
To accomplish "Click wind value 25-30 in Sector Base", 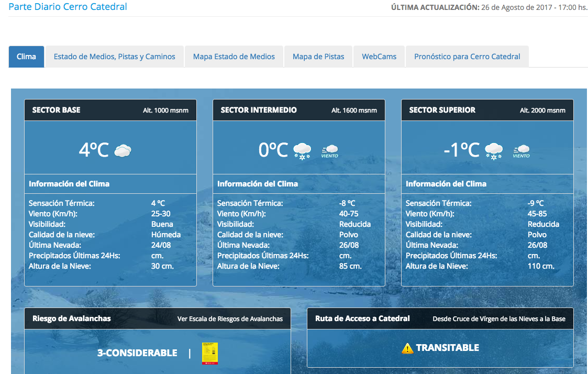I will pos(161,214).
